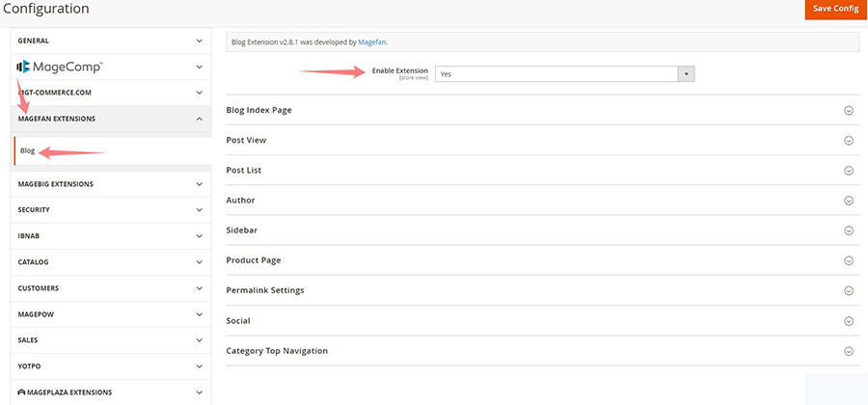Click the Post View expand circle icon
Viewport: 868px width, 405px height.
coord(849,140)
